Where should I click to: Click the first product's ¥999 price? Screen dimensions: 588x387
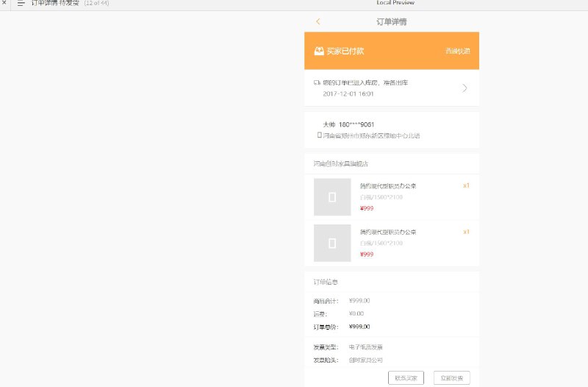coord(367,208)
